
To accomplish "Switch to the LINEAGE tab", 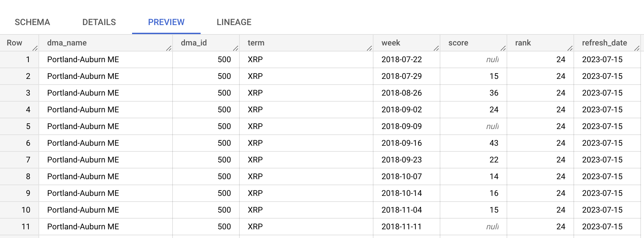I will coord(234,22).
